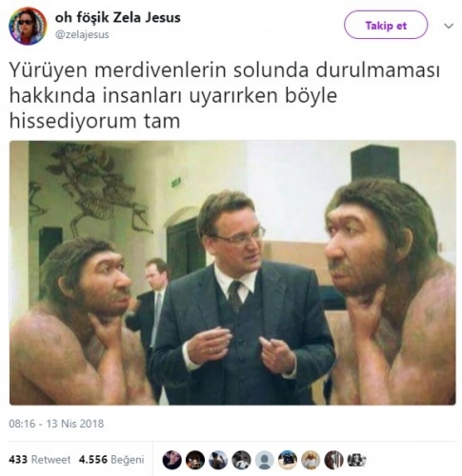Open the tweet author's profile avatar
Image resolution: width=462 pixels, height=476 pixels.
[28, 26]
